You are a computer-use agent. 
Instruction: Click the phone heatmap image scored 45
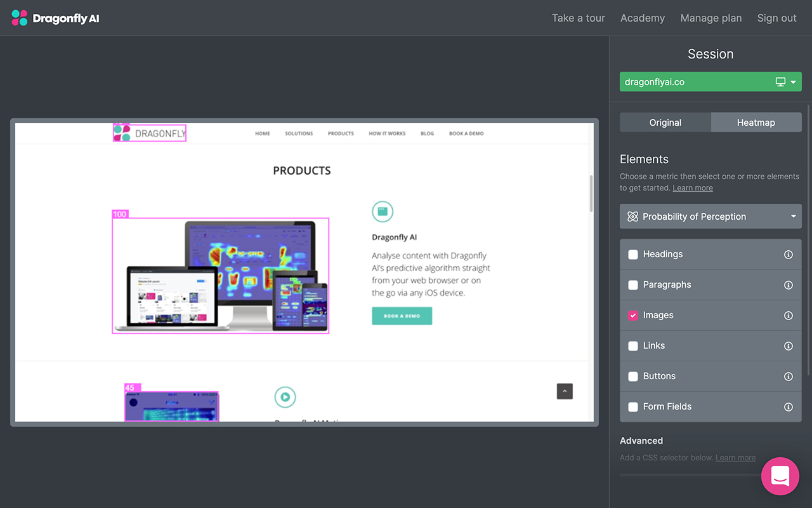(x=171, y=406)
